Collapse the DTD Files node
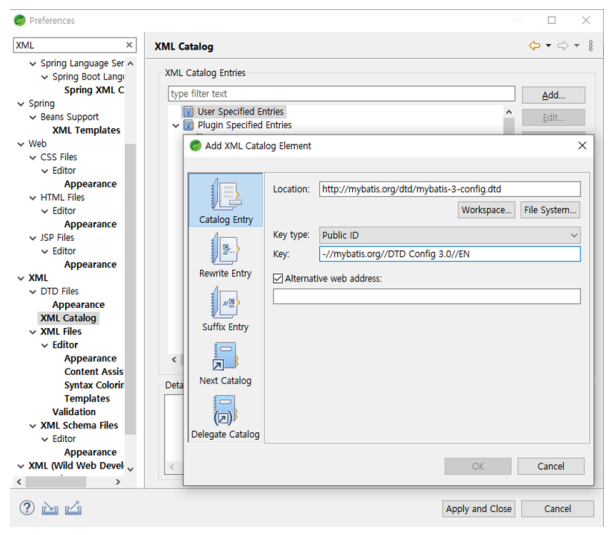 pyautogui.click(x=33, y=292)
